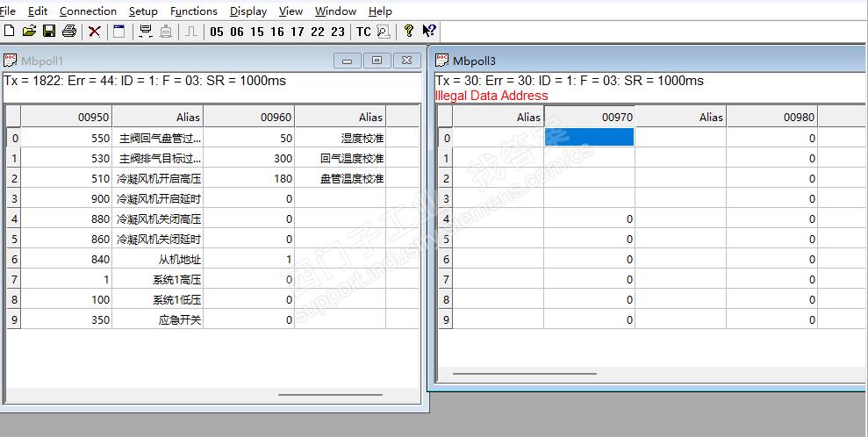The image size is (868, 437).
Task: Select the cell with value 840
Action: 67,259
